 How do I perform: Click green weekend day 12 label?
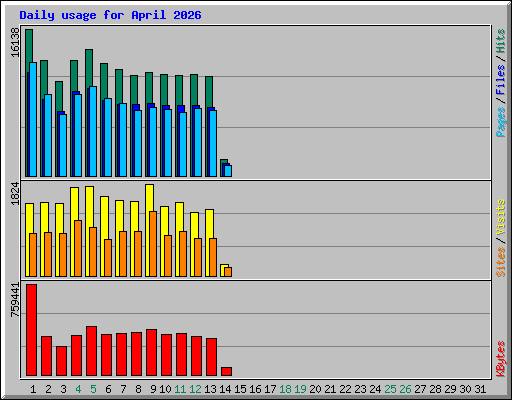pos(195,389)
